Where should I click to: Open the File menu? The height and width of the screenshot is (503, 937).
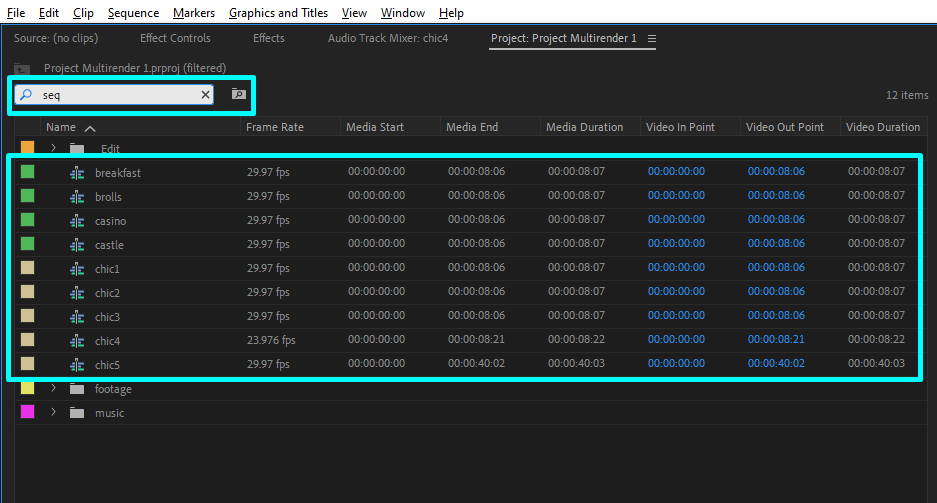click(16, 13)
